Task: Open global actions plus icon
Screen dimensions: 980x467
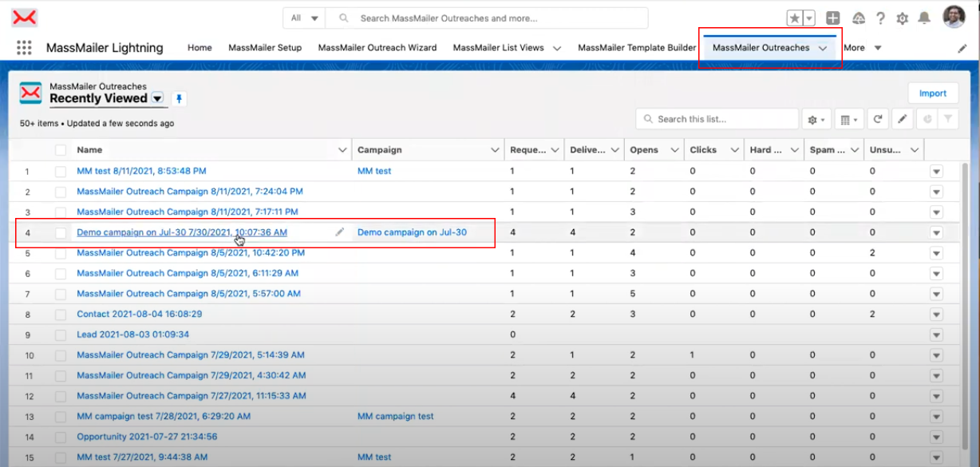Action: [832, 18]
